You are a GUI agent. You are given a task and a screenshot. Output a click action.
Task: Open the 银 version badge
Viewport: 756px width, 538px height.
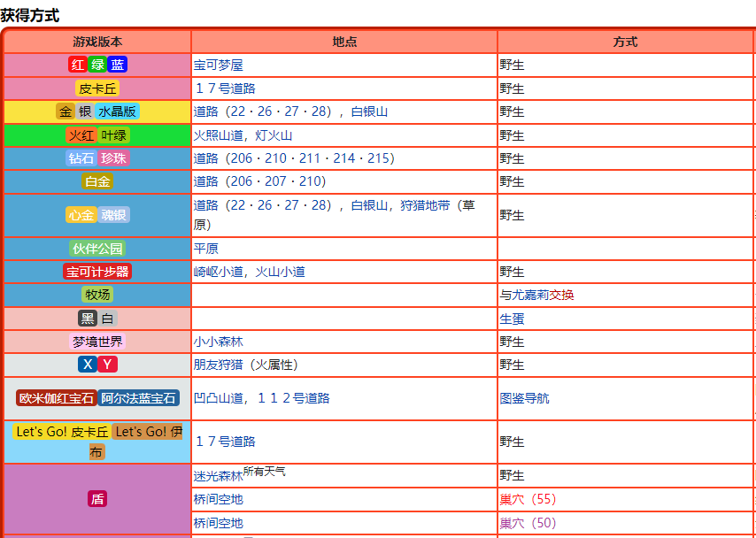coord(85,111)
